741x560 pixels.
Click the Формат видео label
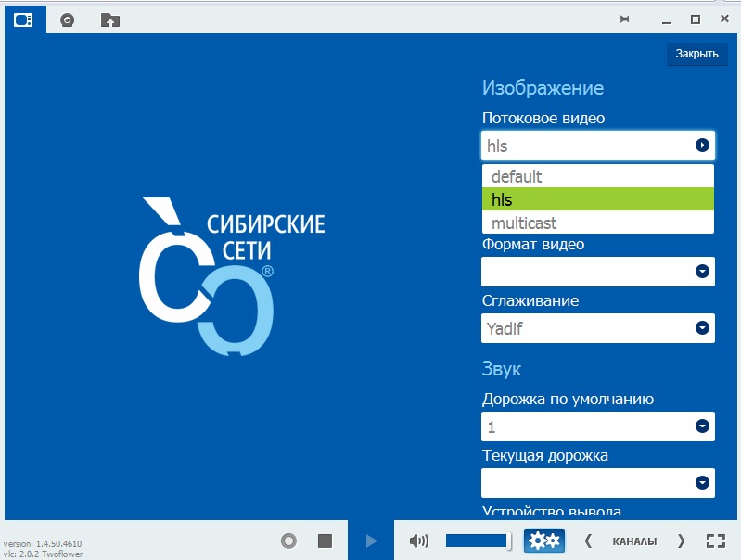tap(533, 245)
